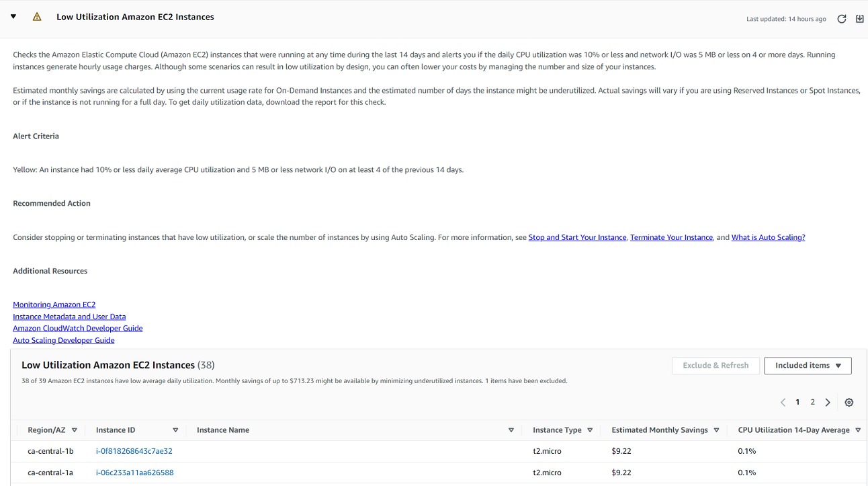868x486 pixels.
Task: Click the yellow warning status icon
Action: point(37,16)
